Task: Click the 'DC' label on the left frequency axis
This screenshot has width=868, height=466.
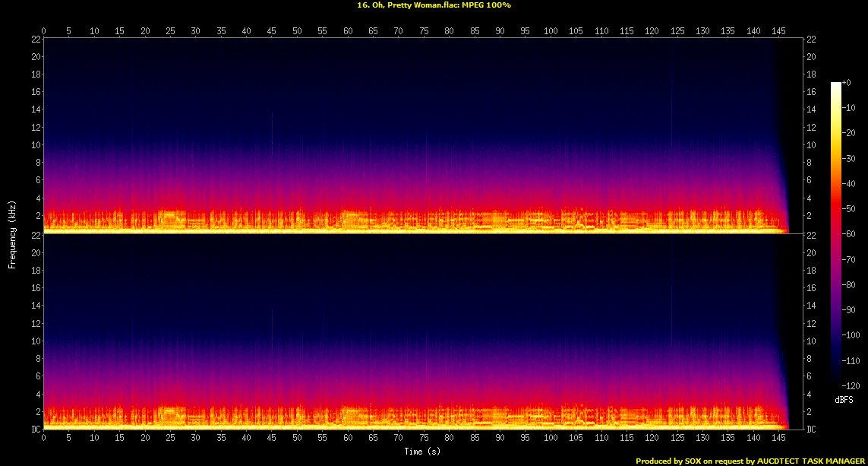Action: tap(34, 430)
